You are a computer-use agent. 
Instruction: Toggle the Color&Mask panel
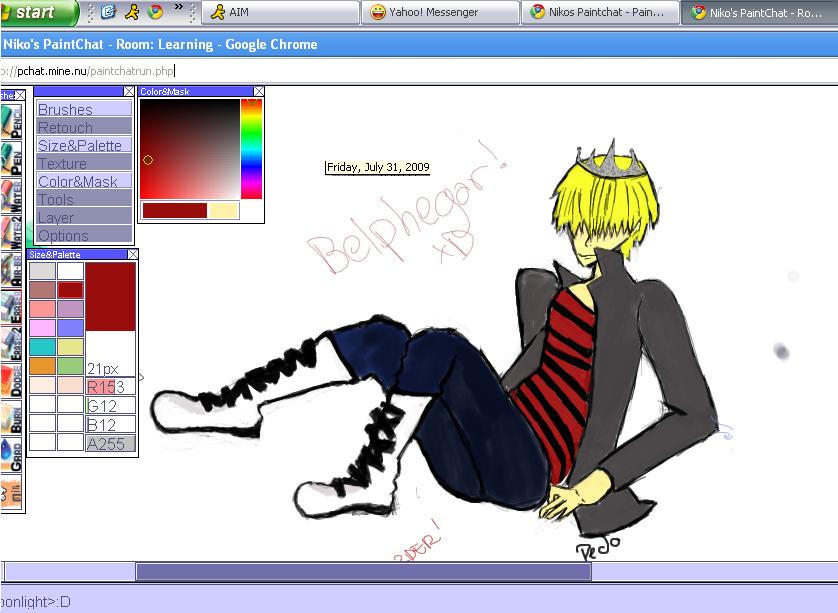pos(84,181)
